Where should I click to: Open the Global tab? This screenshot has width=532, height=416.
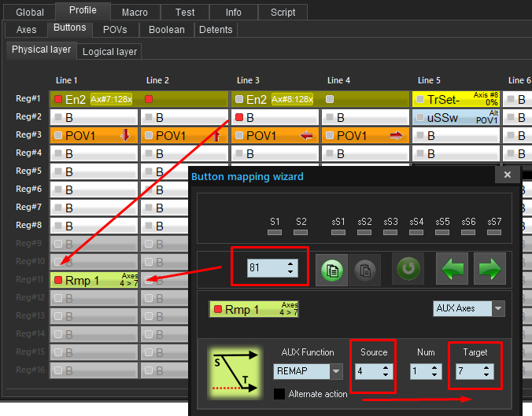pyautogui.click(x=30, y=13)
